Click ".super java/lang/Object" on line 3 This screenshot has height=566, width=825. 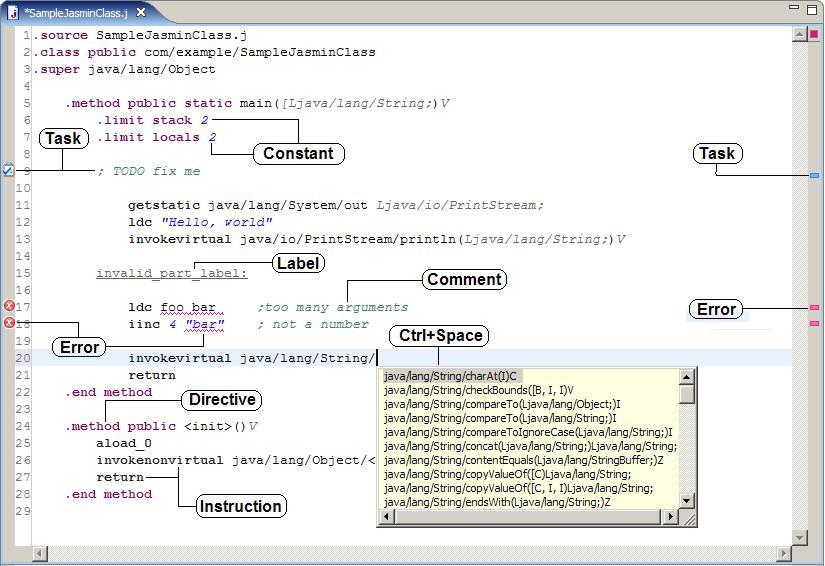click(x=124, y=69)
